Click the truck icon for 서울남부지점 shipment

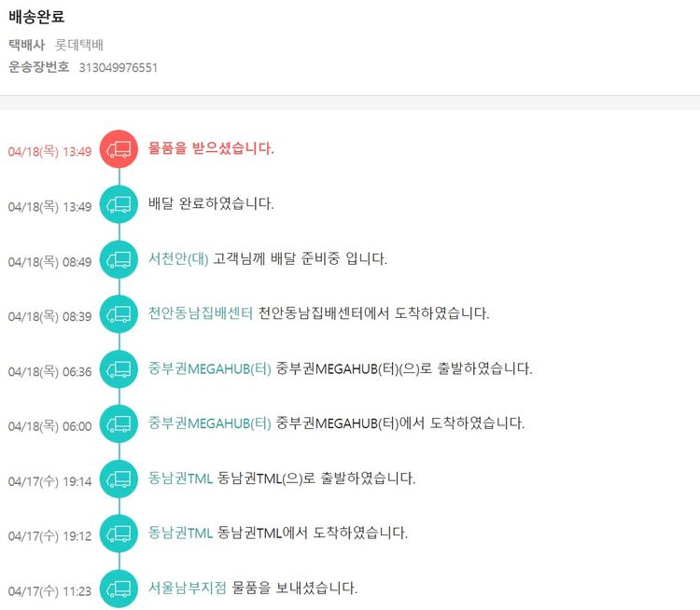(119, 589)
